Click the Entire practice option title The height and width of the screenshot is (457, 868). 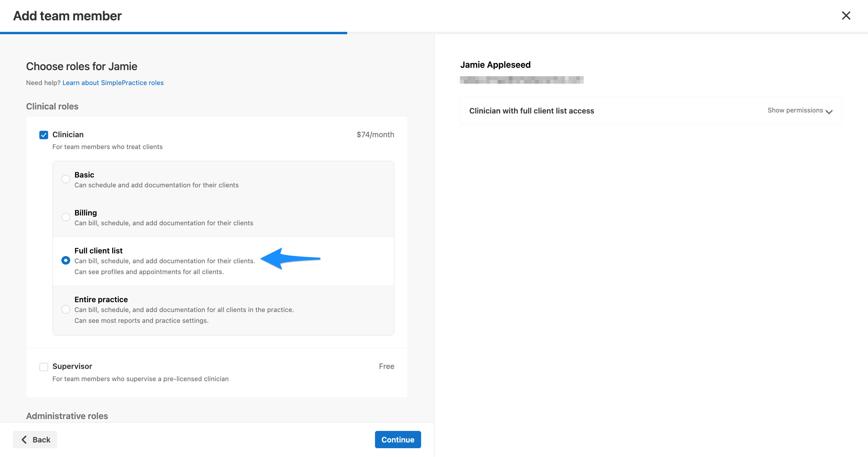pos(101,299)
